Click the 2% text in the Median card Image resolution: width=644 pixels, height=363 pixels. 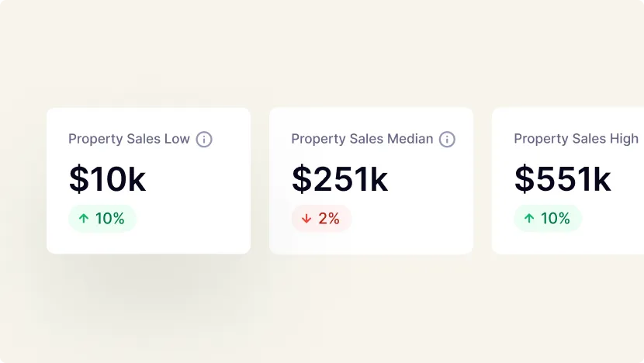tap(329, 219)
